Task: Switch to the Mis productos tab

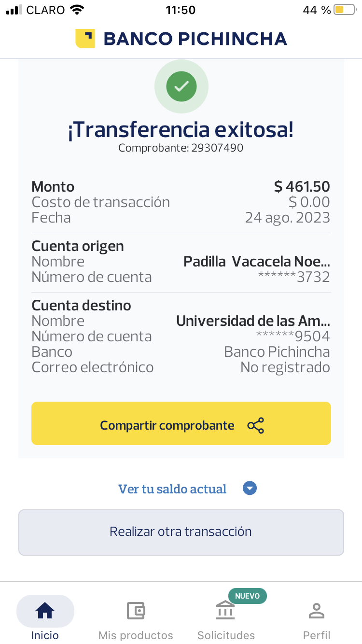Action: point(136,635)
